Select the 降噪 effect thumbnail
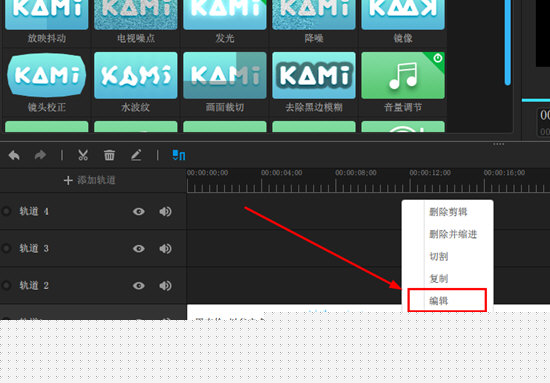 coord(314,14)
